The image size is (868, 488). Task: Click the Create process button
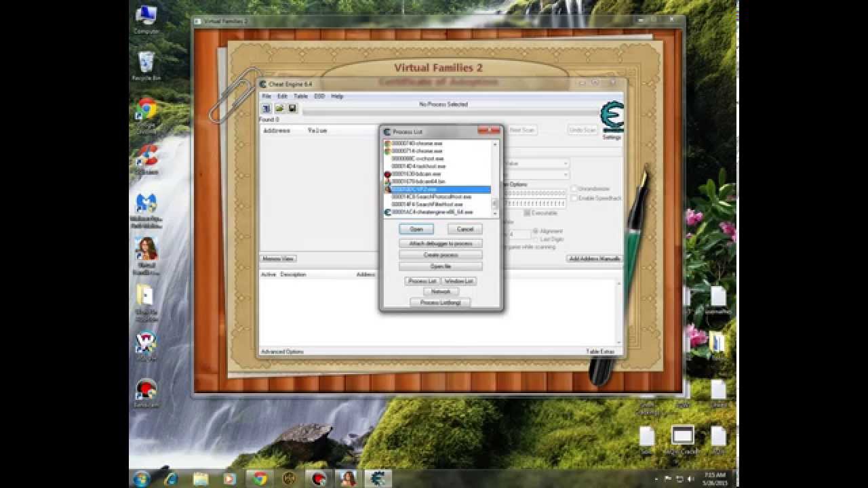[x=441, y=255]
